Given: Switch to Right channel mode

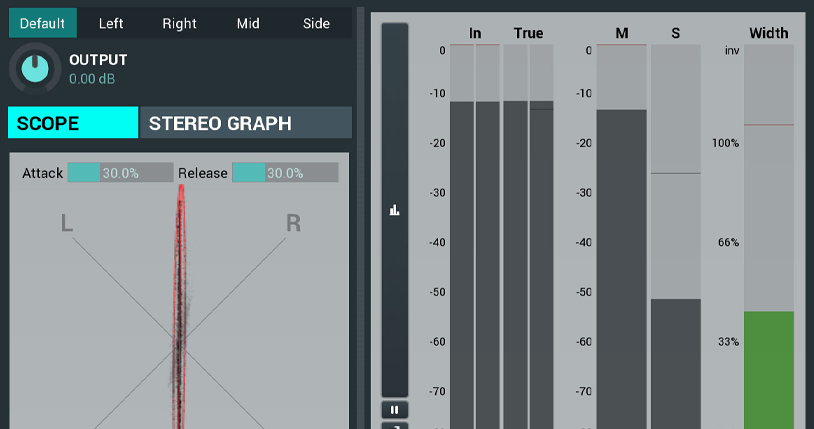Looking at the screenshot, I should pyautogui.click(x=180, y=23).
